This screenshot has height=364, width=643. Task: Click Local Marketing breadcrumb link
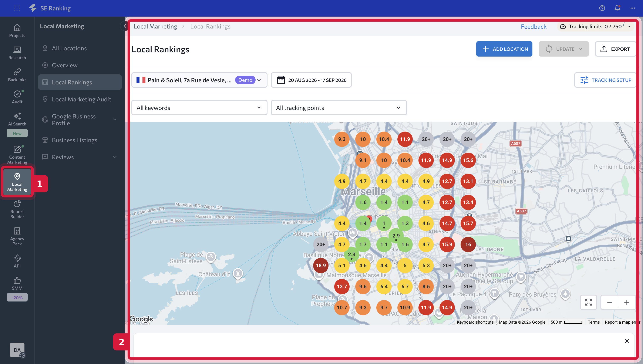pyautogui.click(x=155, y=27)
